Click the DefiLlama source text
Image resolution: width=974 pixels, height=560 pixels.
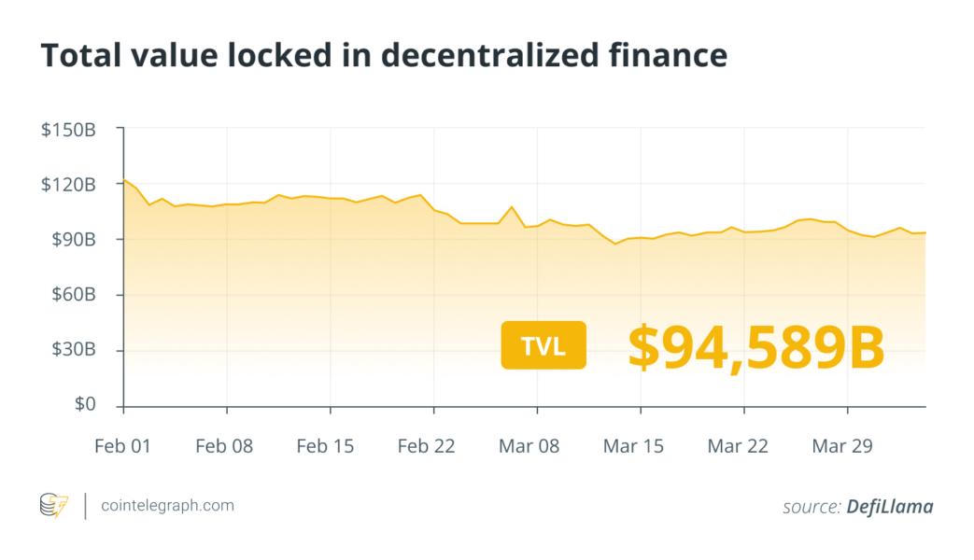coord(889,507)
